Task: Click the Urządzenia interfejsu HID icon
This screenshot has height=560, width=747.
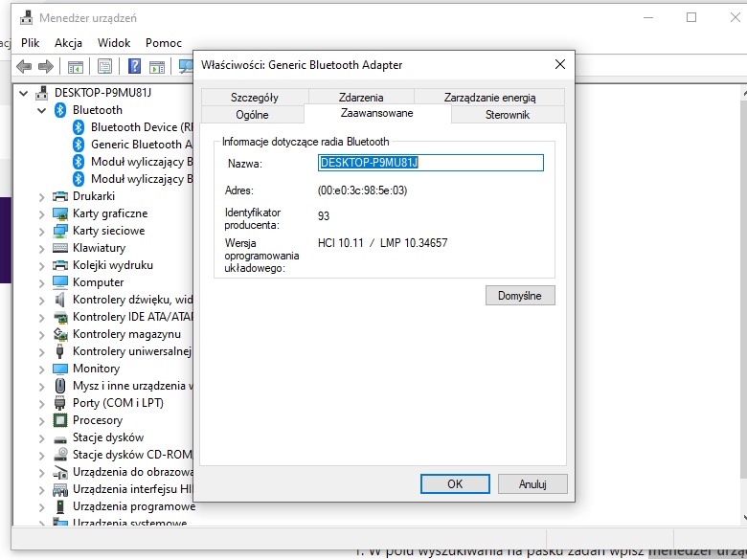Action: pyautogui.click(x=60, y=489)
